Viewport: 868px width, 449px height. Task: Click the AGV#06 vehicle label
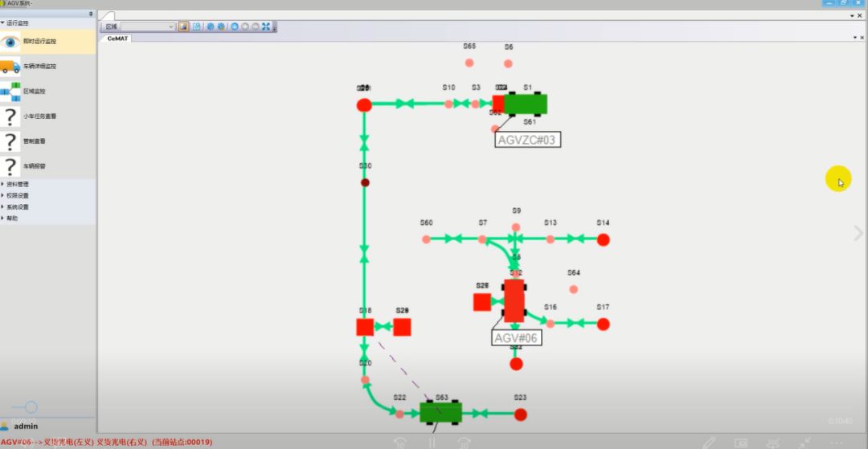(x=516, y=338)
